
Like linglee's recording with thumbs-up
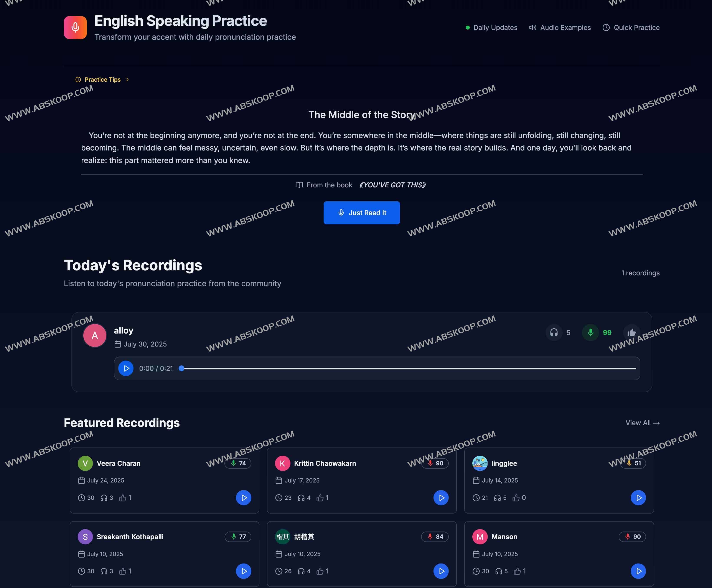pos(516,498)
